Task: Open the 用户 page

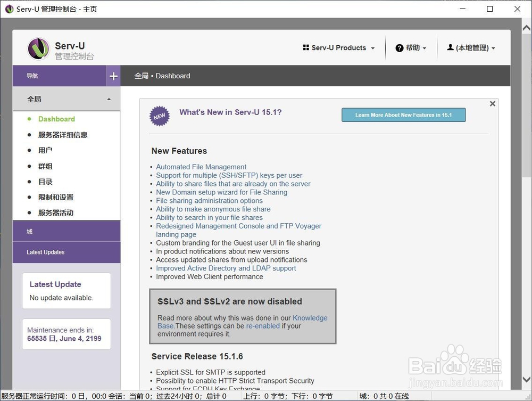Action: point(45,150)
